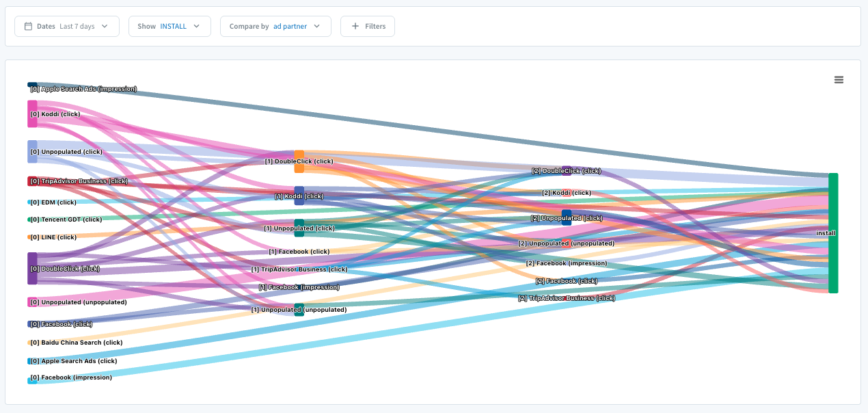Select the green install node bar
The height and width of the screenshot is (413, 868).
point(833,233)
